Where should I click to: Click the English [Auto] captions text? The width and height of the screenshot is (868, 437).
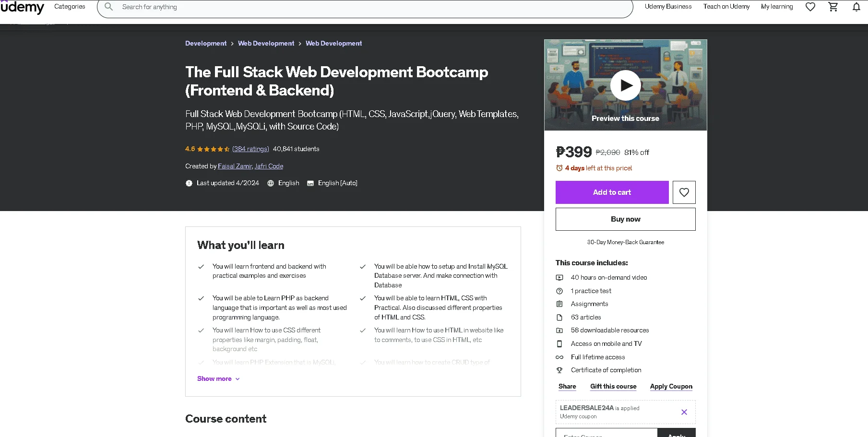337,183
